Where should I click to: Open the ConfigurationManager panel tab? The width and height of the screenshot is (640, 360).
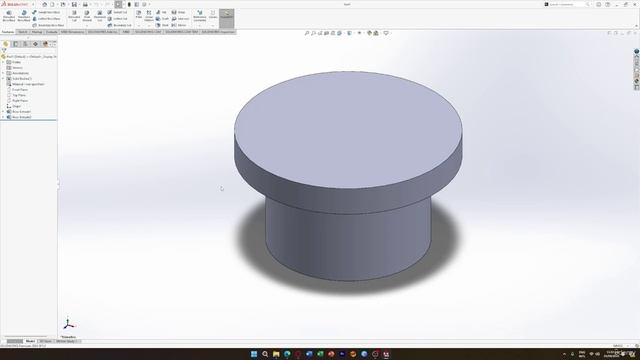pos(25,44)
